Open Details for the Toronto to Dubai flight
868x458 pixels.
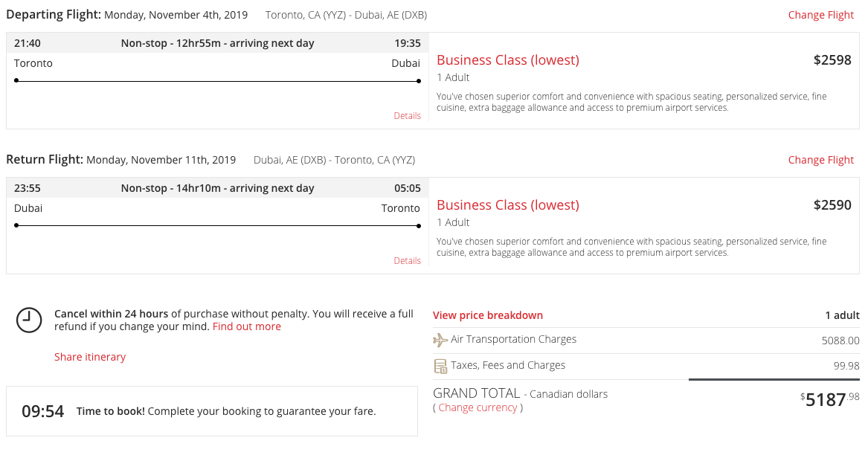click(407, 116)
